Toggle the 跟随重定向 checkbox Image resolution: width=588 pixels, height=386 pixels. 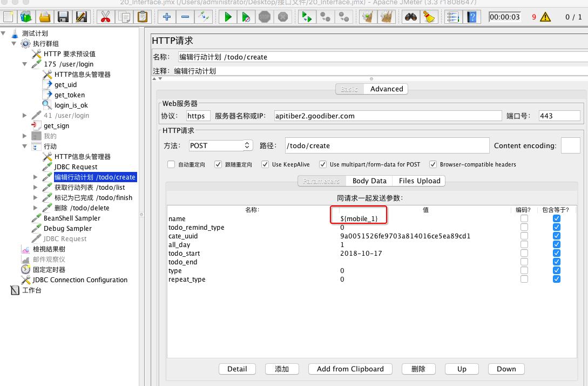click(x=218, y=164)
